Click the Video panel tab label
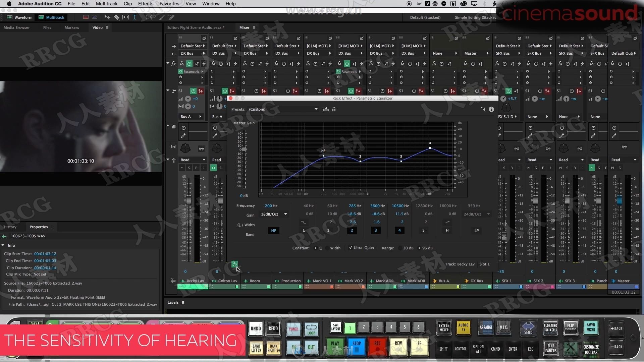 tap(97, 27)
